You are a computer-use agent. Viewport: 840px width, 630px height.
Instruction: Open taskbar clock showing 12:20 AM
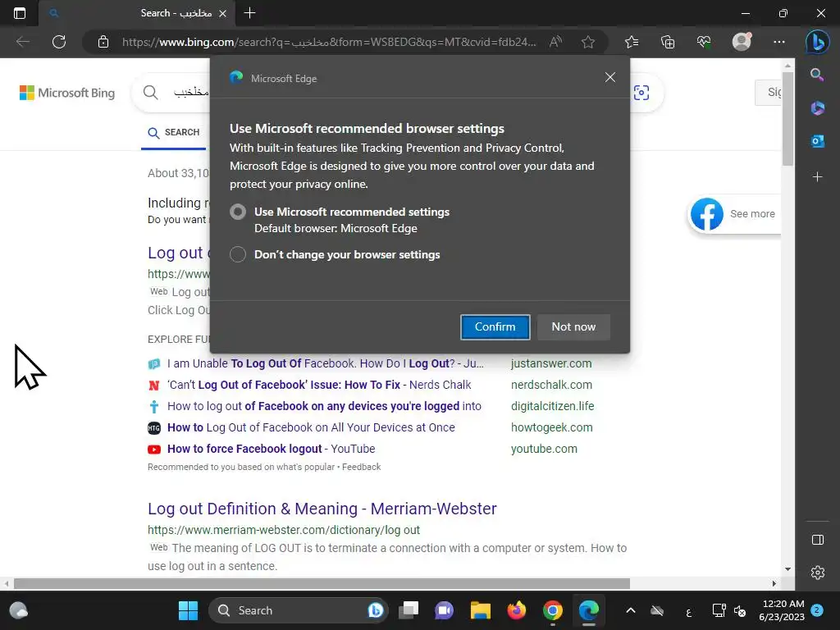(782, 610)
